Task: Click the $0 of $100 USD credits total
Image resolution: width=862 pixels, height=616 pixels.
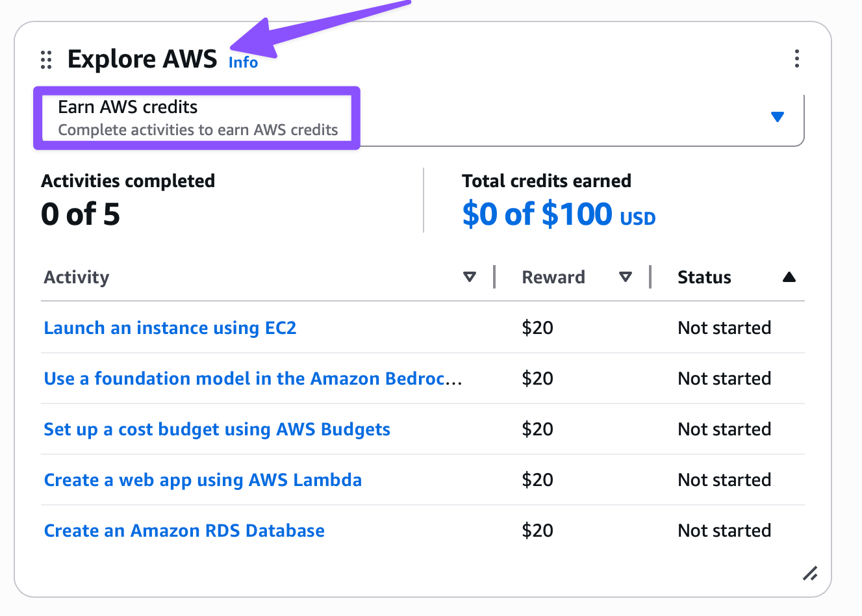Action: [559, 214]
